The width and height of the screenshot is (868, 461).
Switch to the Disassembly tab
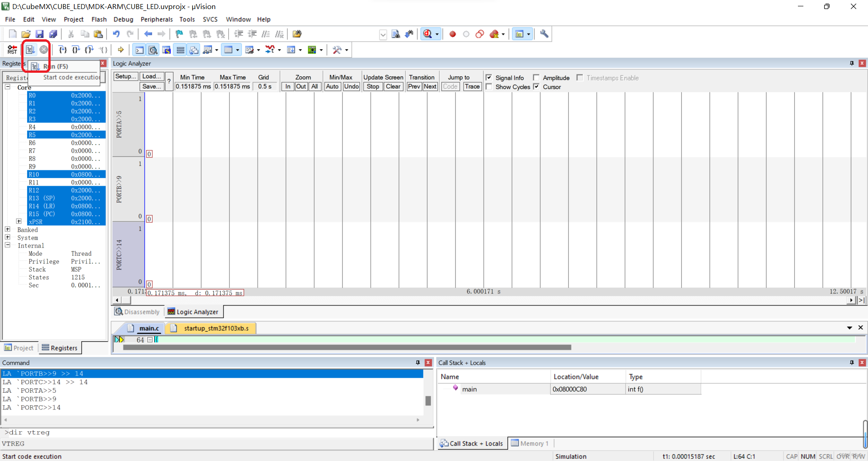[x=137, y=312]
